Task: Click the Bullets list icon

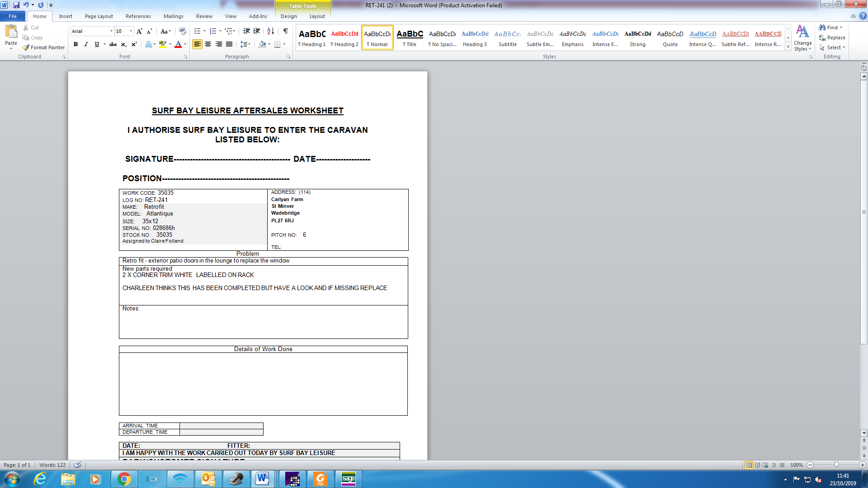Action: [x=197, y=31]
